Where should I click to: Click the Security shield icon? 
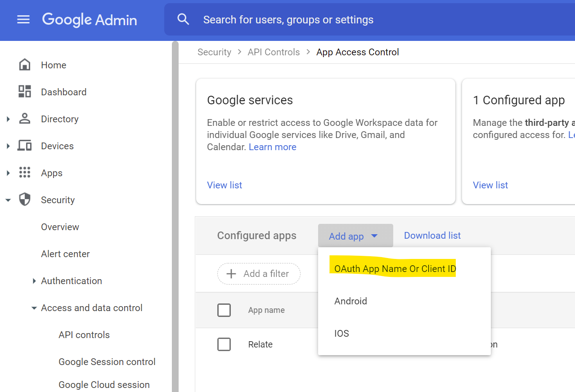click(25, 200)
